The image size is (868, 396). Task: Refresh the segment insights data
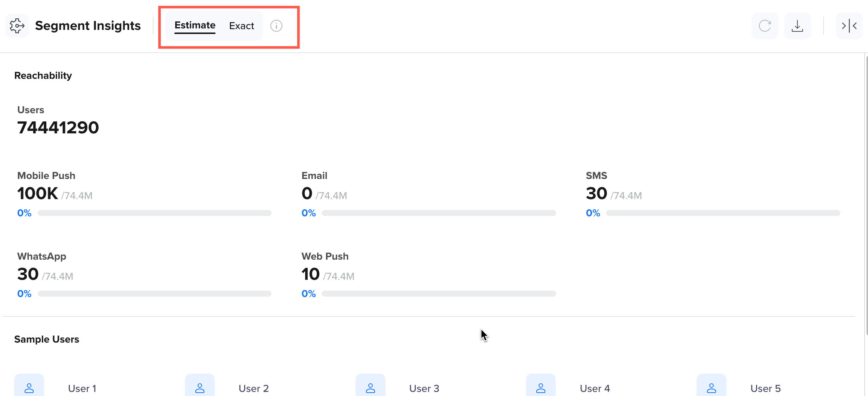[765, 25]
